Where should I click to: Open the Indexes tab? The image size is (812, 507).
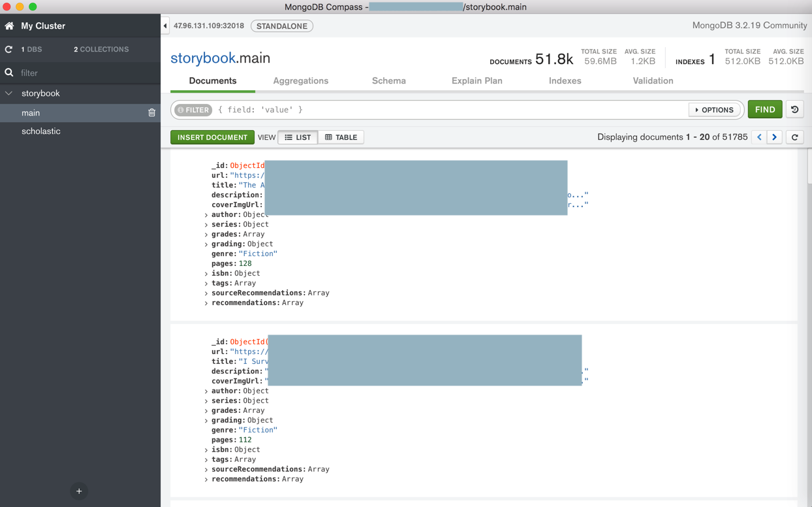coord(565,81)
